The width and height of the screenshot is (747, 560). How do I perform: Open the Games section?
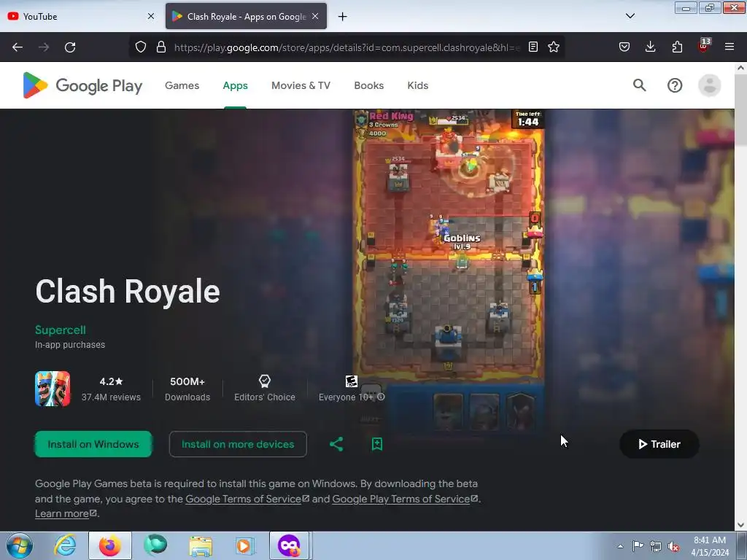click(x=182, y=85)
